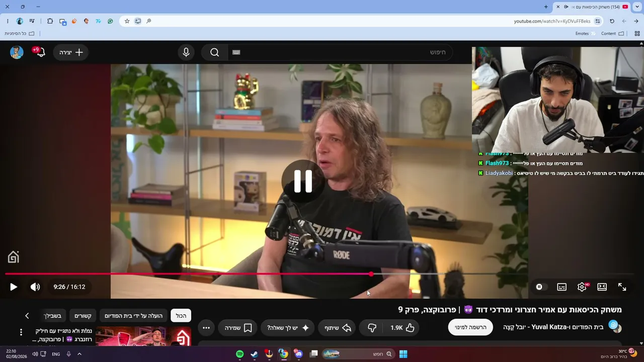This screenshot has width=644, height=362.
Task: Open the channel avatar beside the channel name
Action: coord(615,326)
